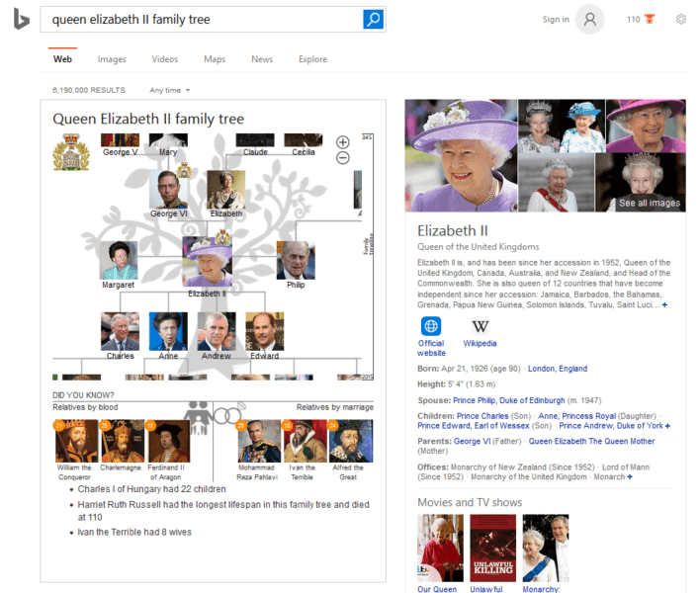Open Anne, Princess Royal link
This screenshot has width=700, height=593.
pyautogui.click(x=576, y=416)
